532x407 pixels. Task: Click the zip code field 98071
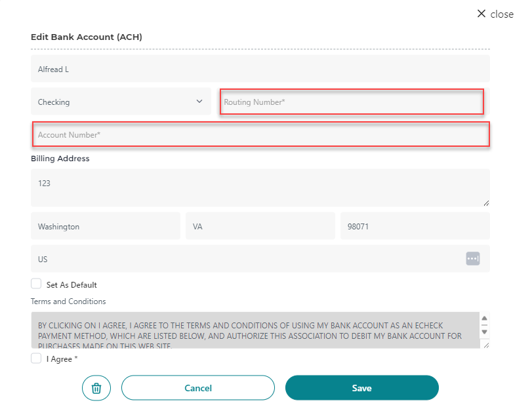[415, 226]
